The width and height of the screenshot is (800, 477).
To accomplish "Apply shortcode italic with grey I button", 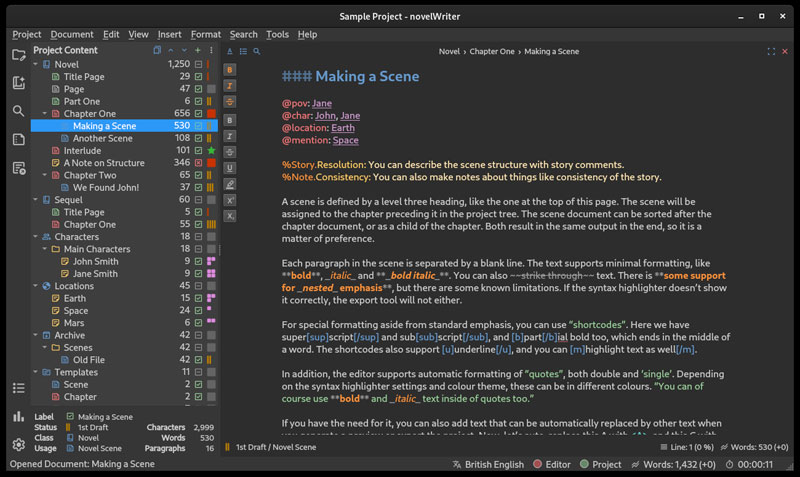I will 230,136.
